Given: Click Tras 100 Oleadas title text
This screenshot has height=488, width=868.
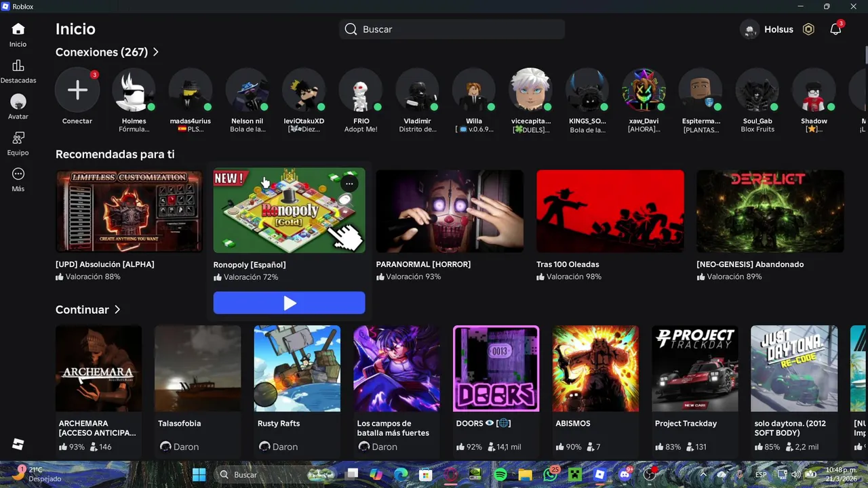Looking at the screenshot, I should (568, 264).
